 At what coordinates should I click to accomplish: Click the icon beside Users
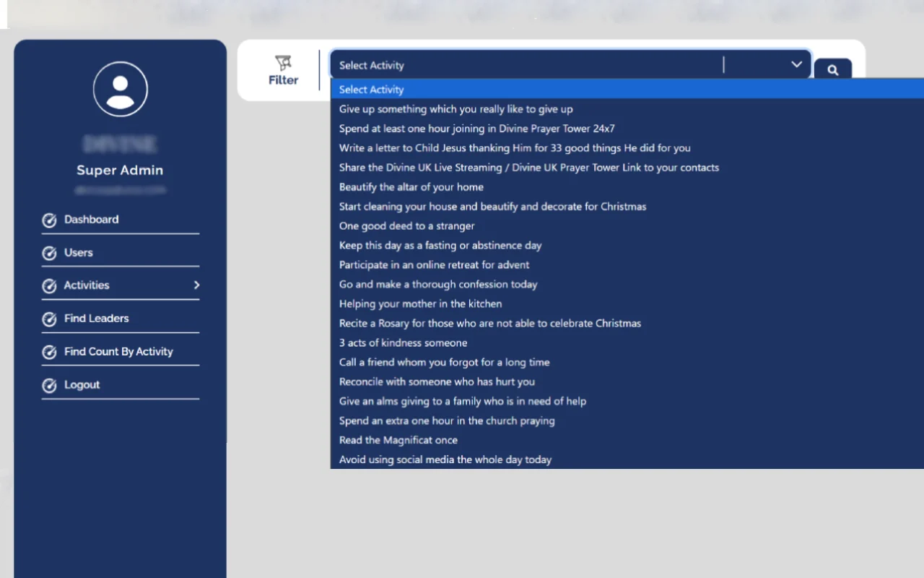point(49,254)
